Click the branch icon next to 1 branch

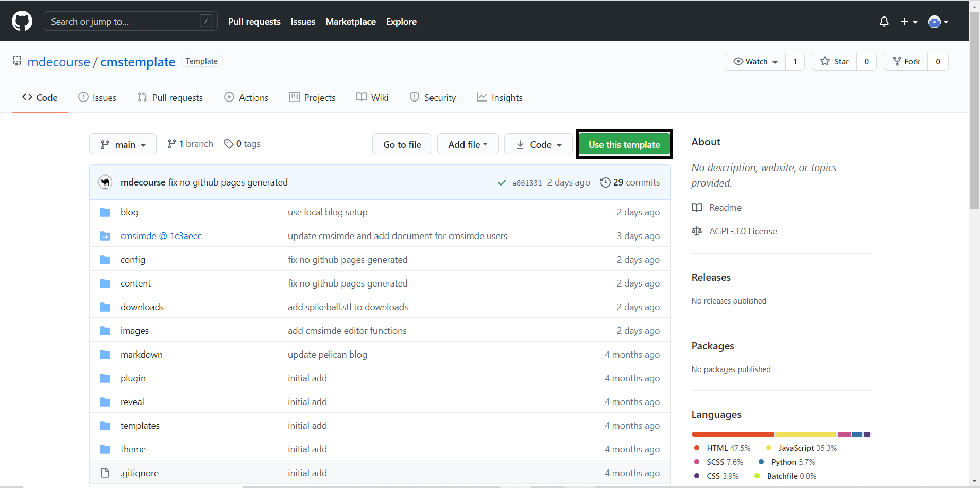(172, 144)
